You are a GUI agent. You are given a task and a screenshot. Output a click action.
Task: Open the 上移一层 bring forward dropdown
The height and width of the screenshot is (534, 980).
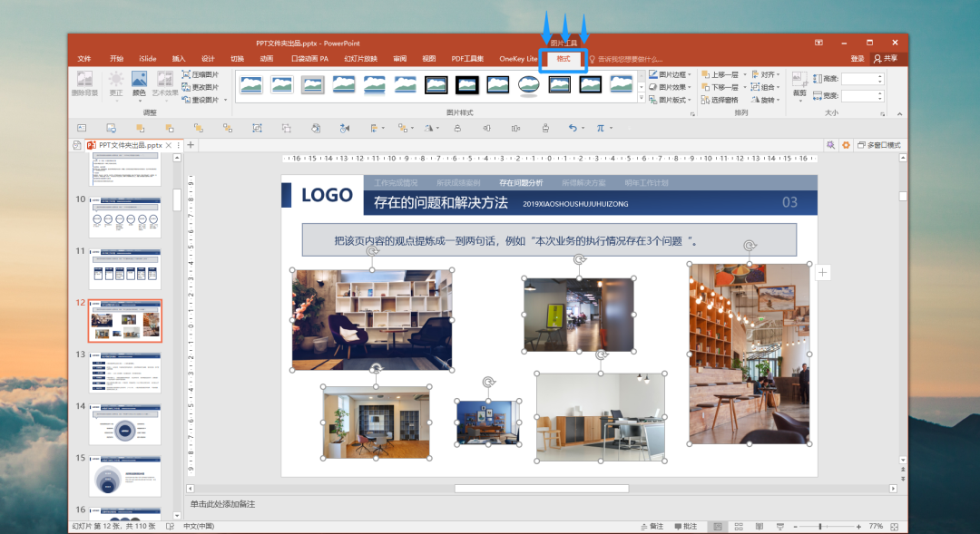(x=745, y=74)
